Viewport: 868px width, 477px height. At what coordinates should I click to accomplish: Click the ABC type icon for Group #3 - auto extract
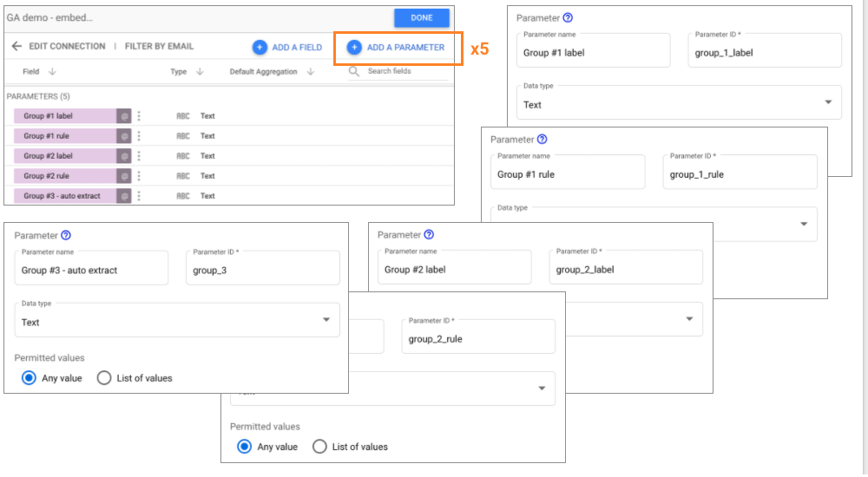point(182,196)
